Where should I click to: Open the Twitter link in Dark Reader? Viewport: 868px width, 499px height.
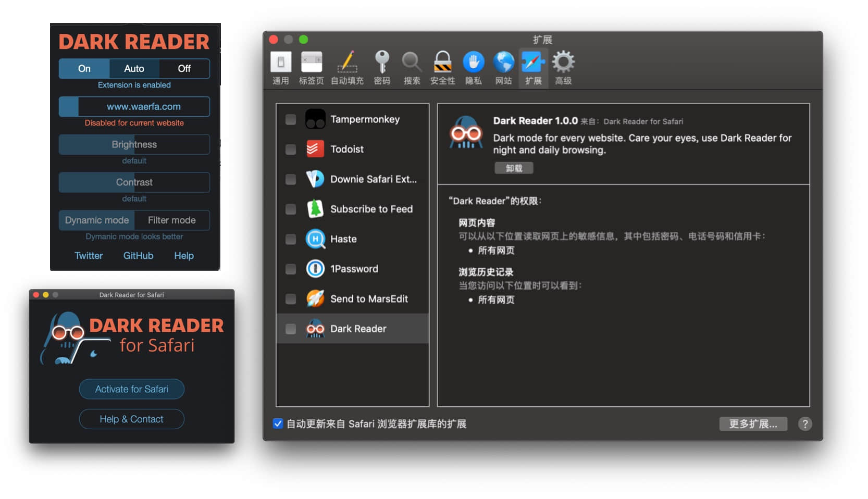(89, 256)
